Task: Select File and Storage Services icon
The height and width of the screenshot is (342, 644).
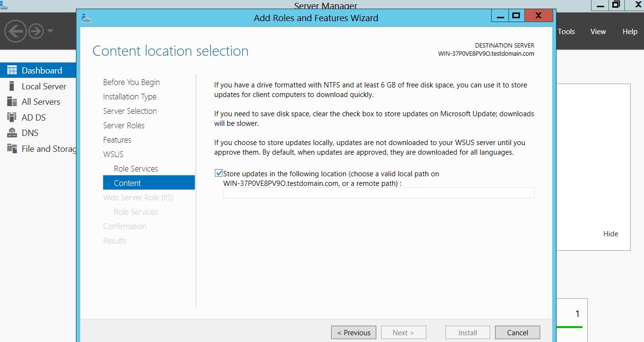Action: coord(12,148)
